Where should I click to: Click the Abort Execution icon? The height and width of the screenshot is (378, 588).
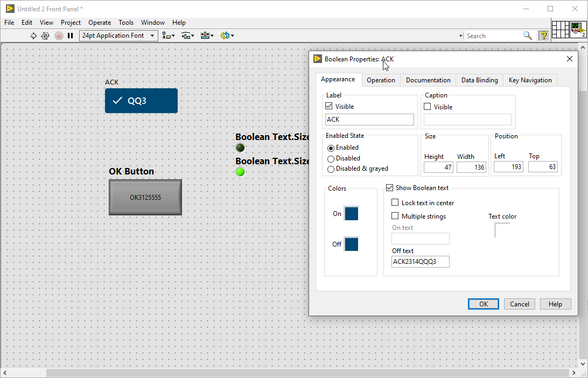click(x=59, y=36)
